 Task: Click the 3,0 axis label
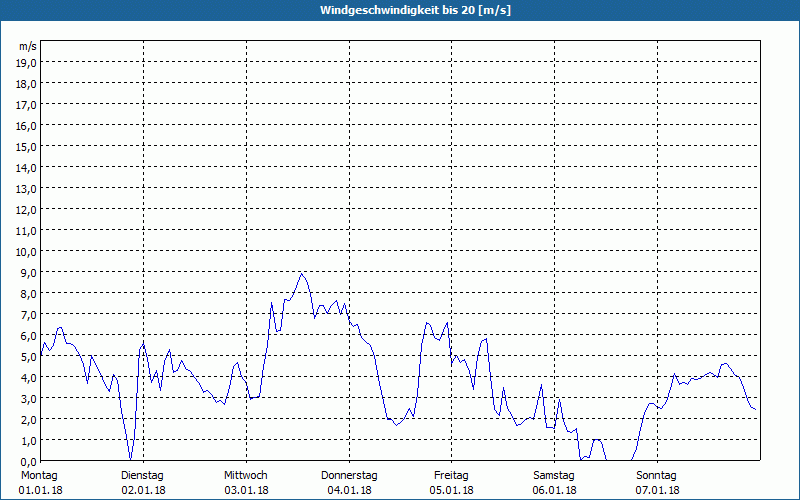pyautogui.click(x=29, y=398)
